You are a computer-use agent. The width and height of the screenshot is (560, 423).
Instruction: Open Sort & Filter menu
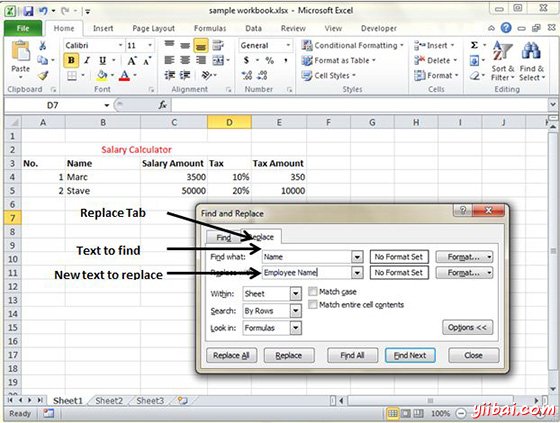click(502, 61)
